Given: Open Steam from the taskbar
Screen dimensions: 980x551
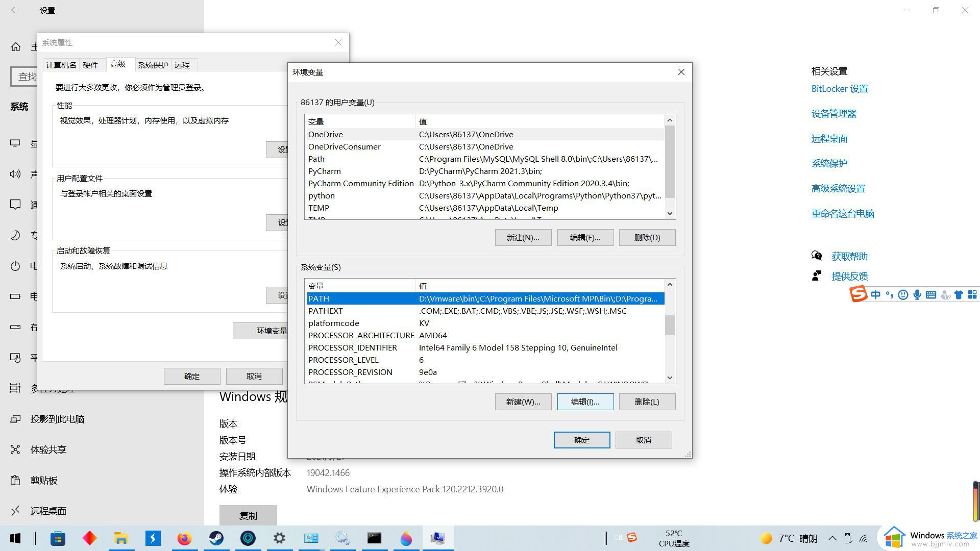Looking at the screenshot, I should pyautogui.click(x=216, y=538).
